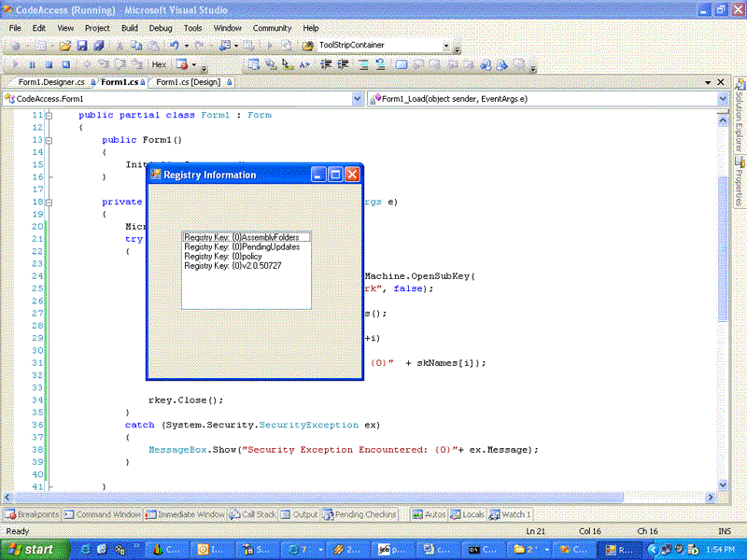This screenshot has height=560, width=747.
Task: Collapse the Form1 class outline region
Action: (49, 116)
